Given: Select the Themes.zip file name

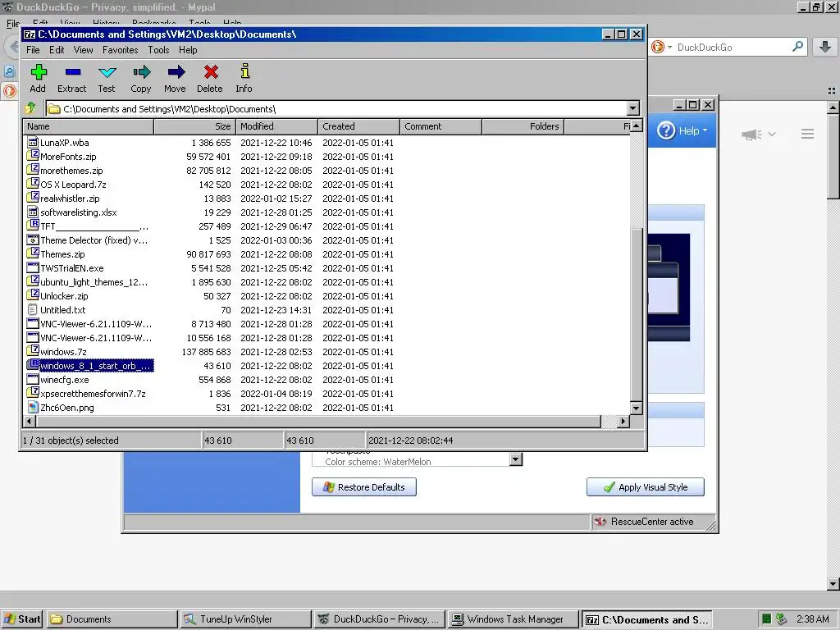Looking at the screenshot, I should [62, 254].
